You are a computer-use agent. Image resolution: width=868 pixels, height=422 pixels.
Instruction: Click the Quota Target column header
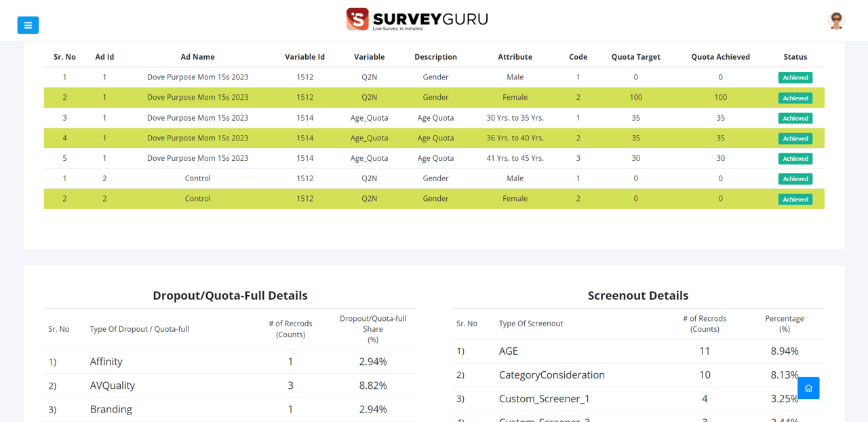click(635, 57)
